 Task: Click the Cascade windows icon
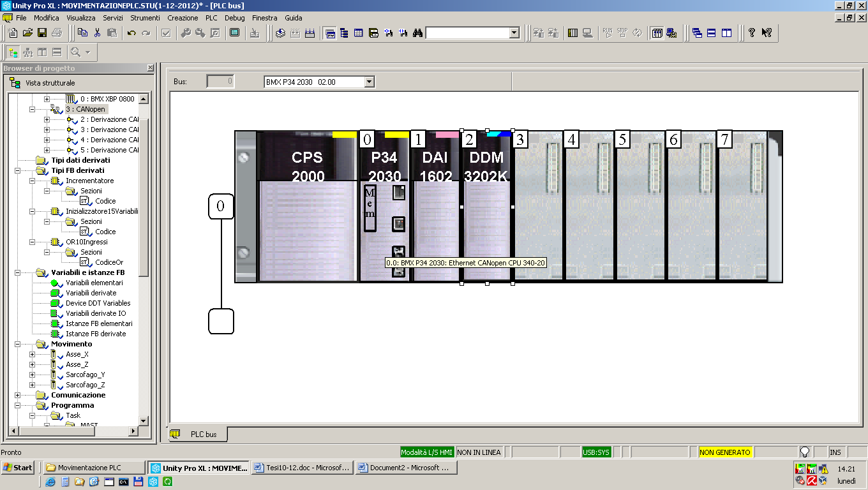coord(697,33)
